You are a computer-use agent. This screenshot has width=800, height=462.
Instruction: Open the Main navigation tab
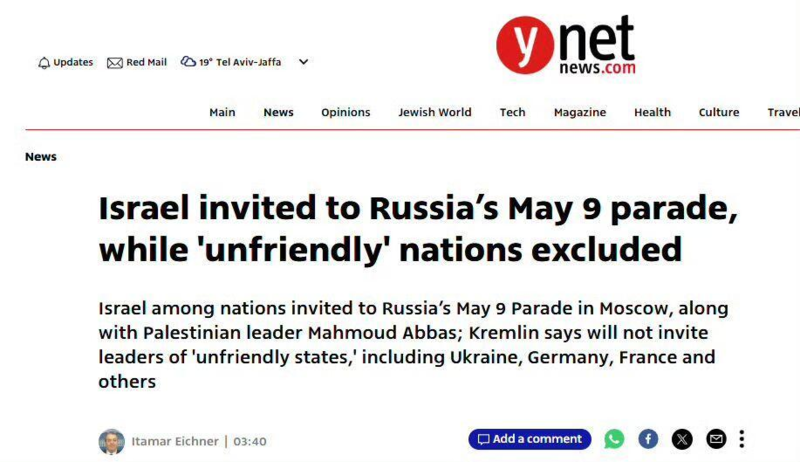point(222,112)
